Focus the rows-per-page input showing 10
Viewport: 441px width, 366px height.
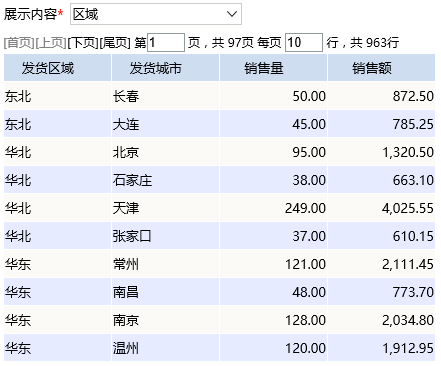click(304, 42)
